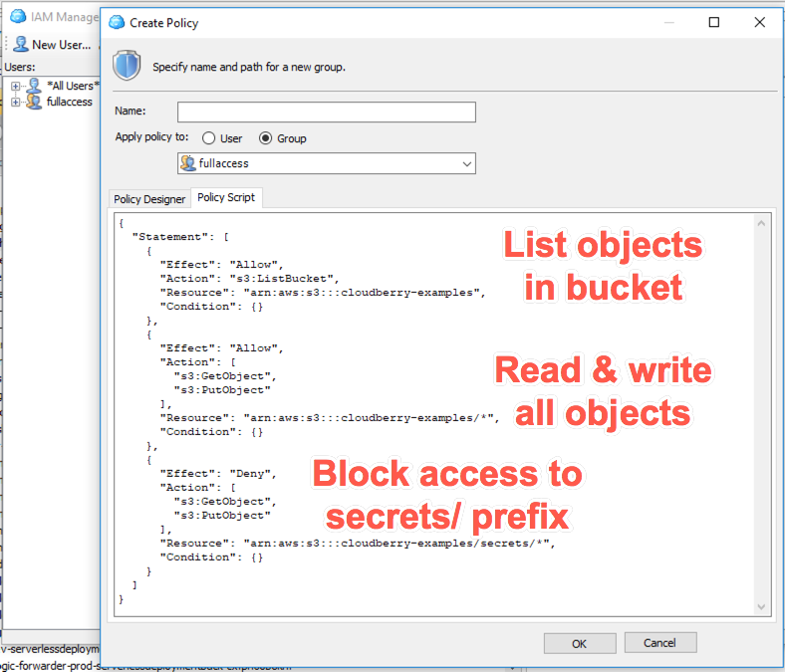Click the policy script scrollbar up arrow
This screenshot has width=785, height=672.
(762, 223)
